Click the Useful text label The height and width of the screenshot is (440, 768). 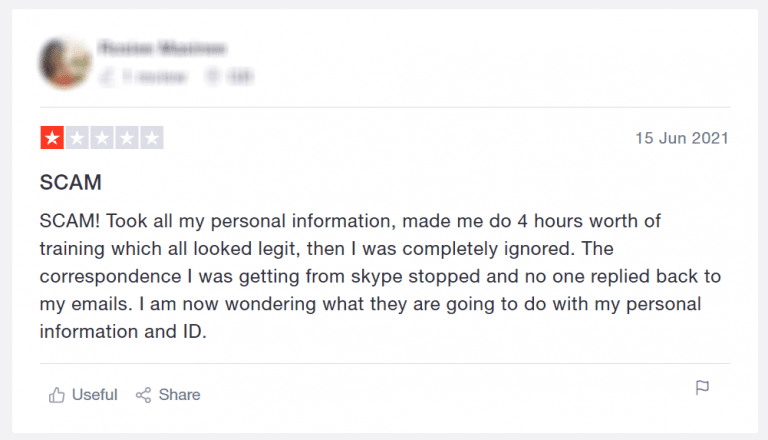pos(94,395)
